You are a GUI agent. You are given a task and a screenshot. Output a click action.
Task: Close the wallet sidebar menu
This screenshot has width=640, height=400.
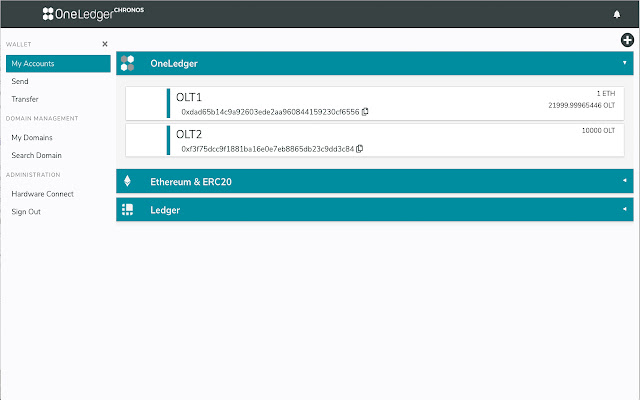pyautogui.click(x=105, y=44)
